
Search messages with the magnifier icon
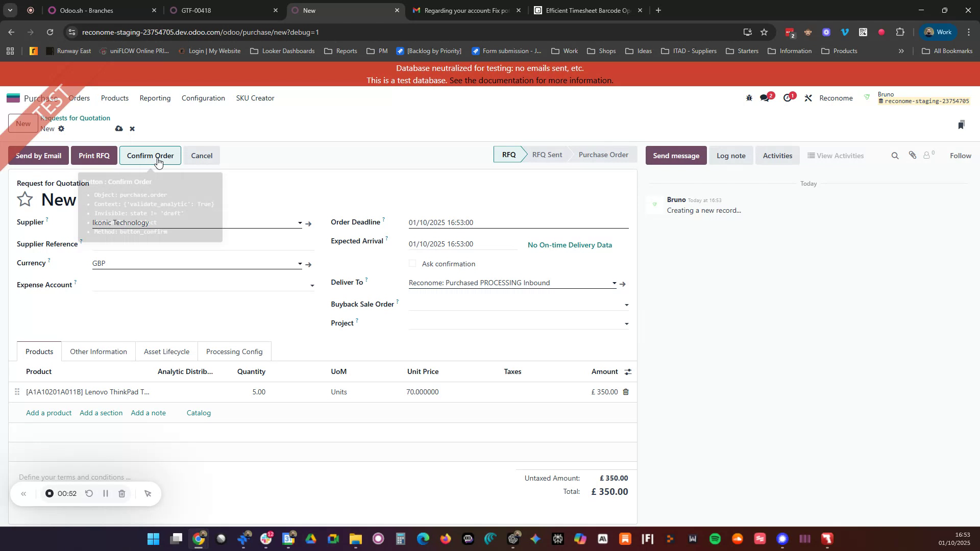pyautogui.click(x=895, y=155)
